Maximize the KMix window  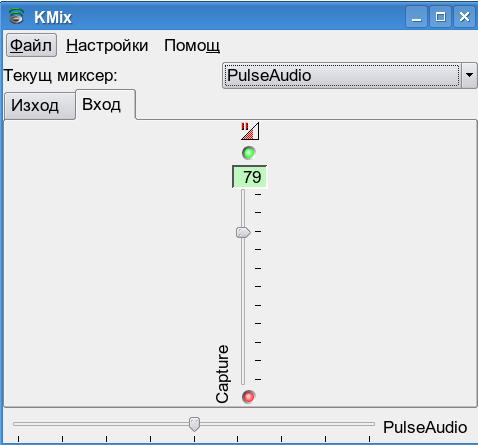tap(440, 16)
